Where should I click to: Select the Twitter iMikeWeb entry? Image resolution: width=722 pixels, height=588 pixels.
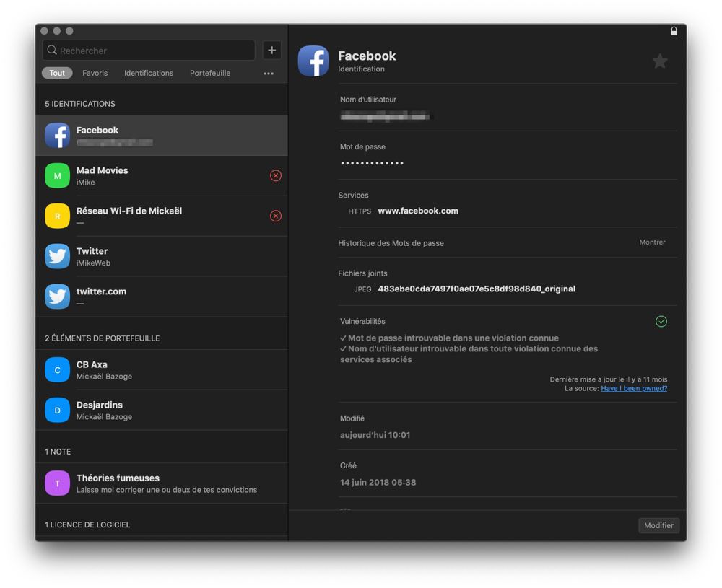click(162, 256)
